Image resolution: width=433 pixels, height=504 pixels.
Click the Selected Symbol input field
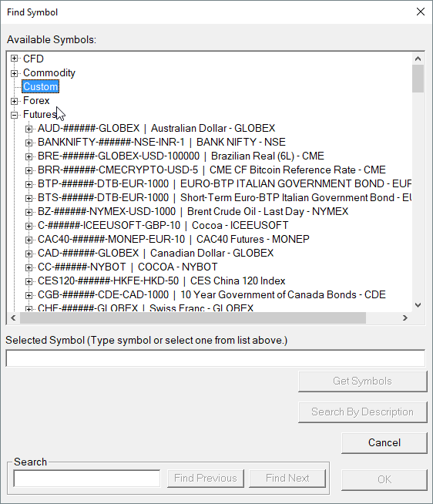[216, 358]
